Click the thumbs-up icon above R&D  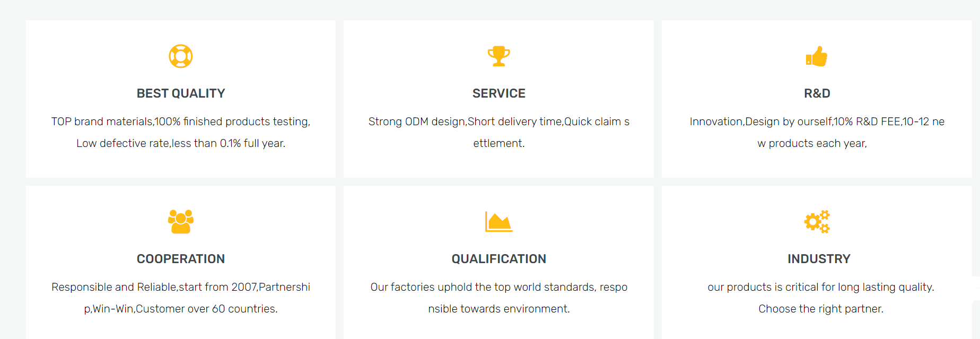(x=817, y=56)
